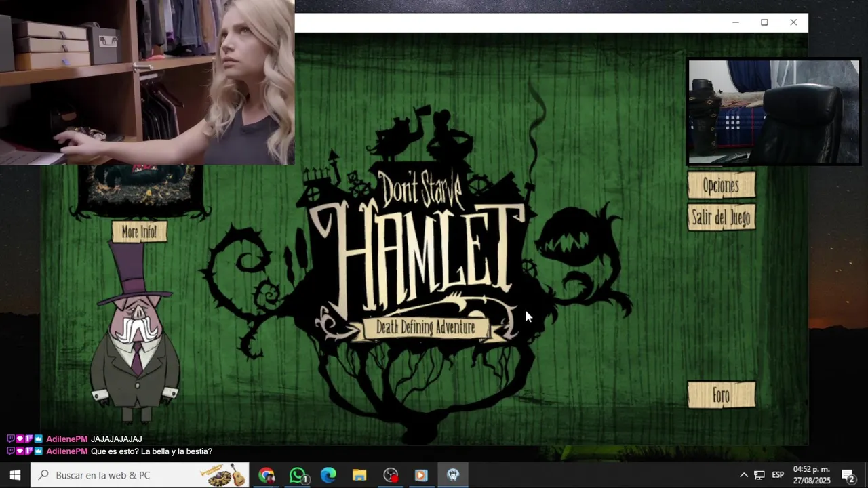Screen dimensions: 868x488
Task: Close the game window
Action: click(793, 22)
